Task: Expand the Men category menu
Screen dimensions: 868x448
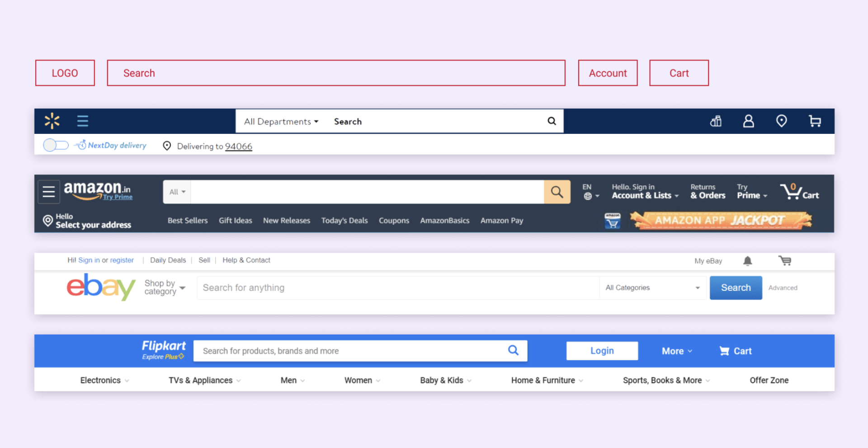Action: [293, 381]
